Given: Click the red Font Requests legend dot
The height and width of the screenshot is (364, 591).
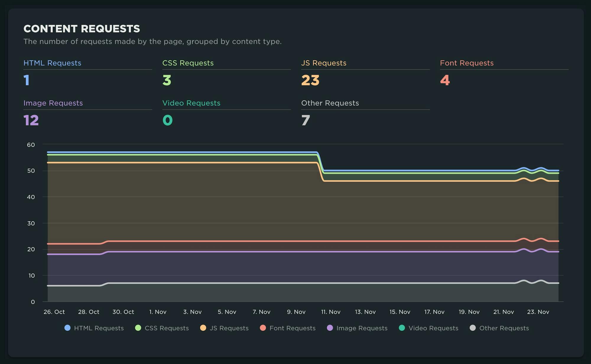Looking at the screenshot, I should (x=262, y=328).
